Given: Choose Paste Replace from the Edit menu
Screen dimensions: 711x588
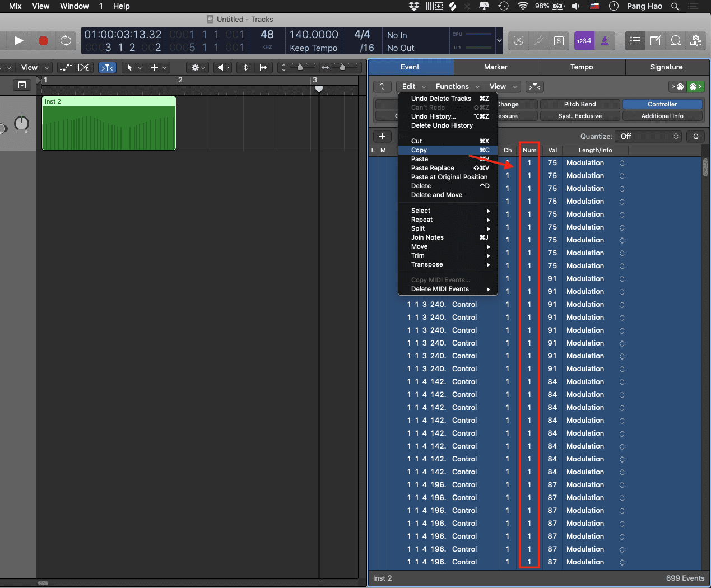Looking at the screenshot, I should (448, 168).
